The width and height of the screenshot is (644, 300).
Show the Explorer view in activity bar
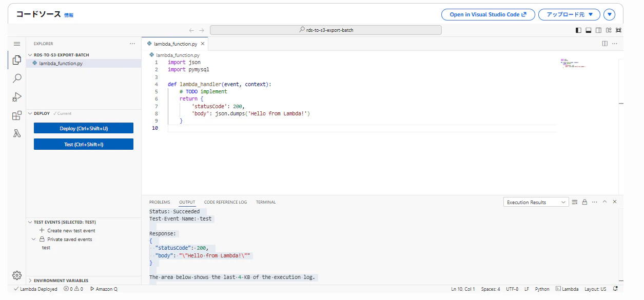(x=17, y=60)
